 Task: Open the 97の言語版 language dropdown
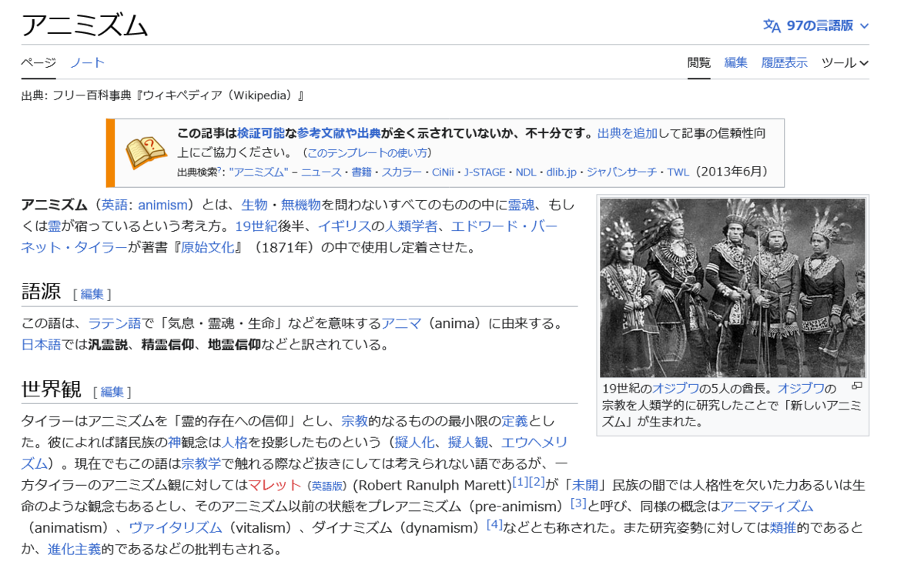(x=816, y=25)
